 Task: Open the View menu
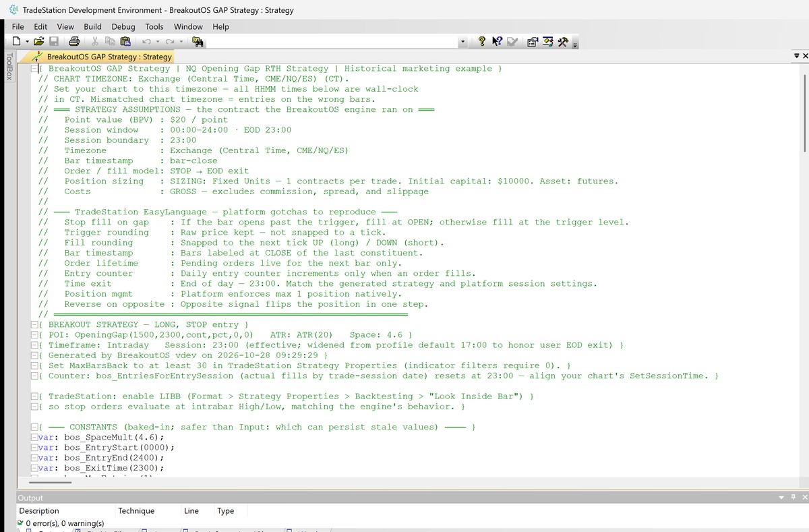pyautogui.click(x=65, y=26)
